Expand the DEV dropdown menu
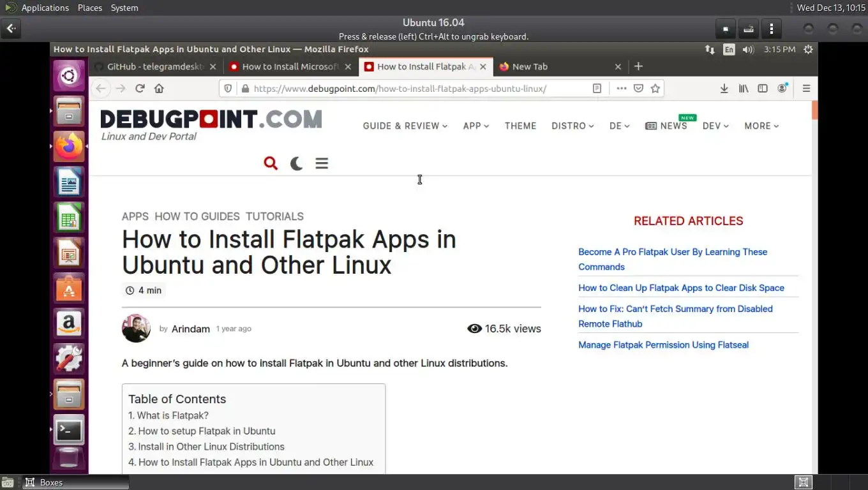 coord(715,126)
